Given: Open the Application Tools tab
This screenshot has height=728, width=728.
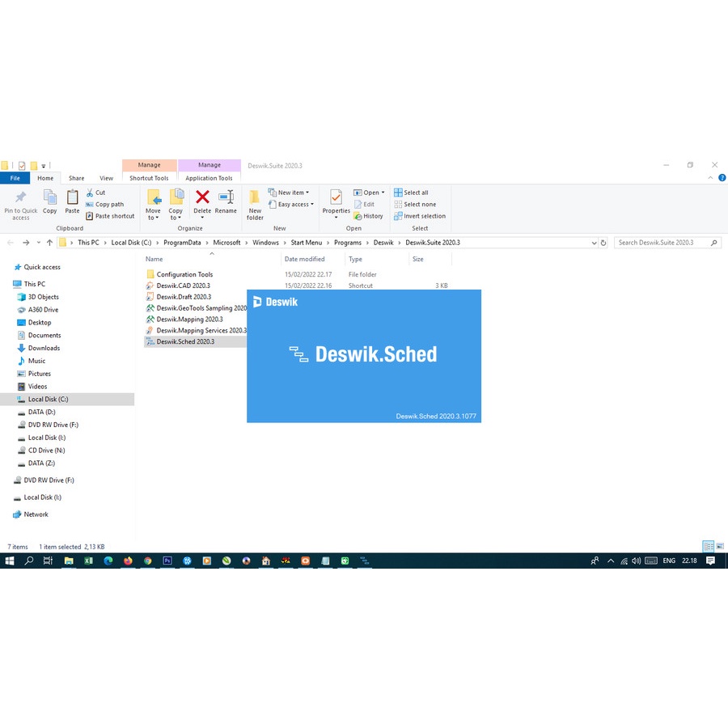Looking at the screenshot, I should (x=209, y=178).
